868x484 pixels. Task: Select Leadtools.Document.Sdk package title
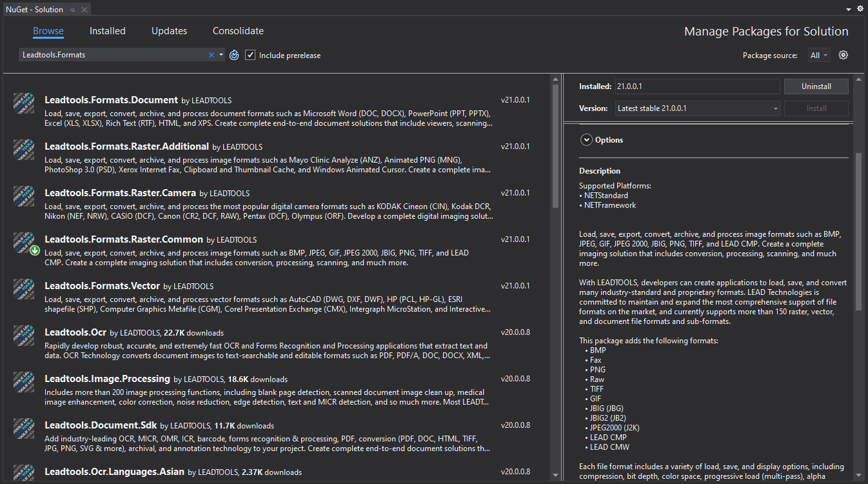tap(101, 425)
